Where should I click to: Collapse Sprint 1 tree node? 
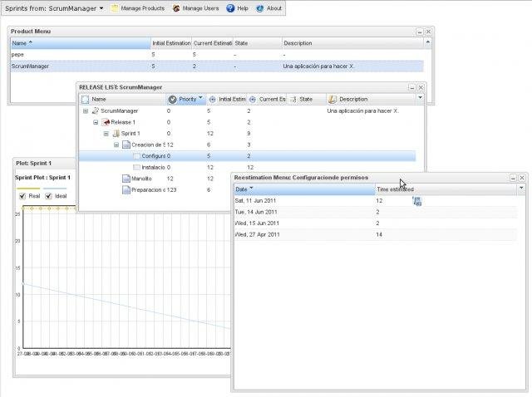106,134
